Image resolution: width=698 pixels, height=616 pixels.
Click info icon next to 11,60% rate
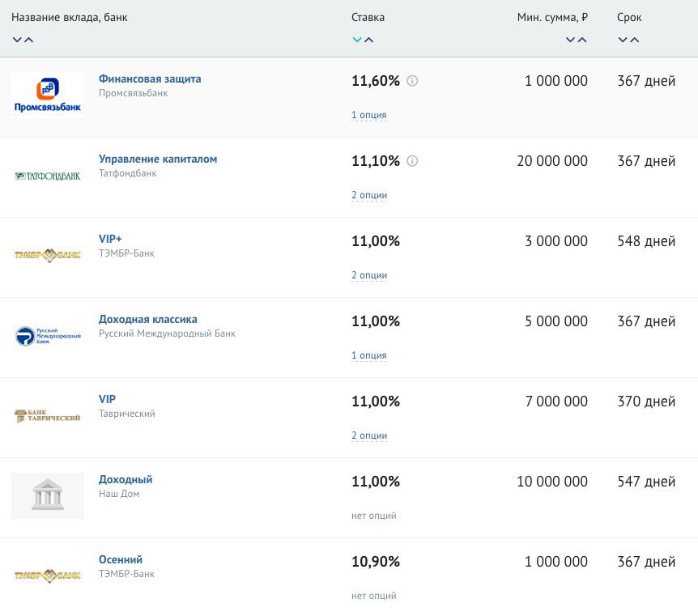(x=412, y=81)
